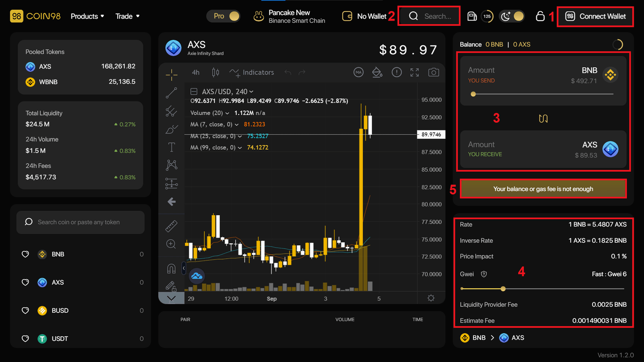This screenshot has height=362, width=644.
Task: Open the chart patterns tool
Action: [171, 165]
